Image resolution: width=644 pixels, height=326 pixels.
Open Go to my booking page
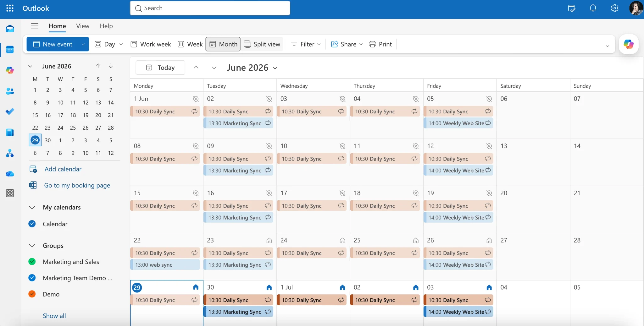pyautogui.click(x=77, y=185)
